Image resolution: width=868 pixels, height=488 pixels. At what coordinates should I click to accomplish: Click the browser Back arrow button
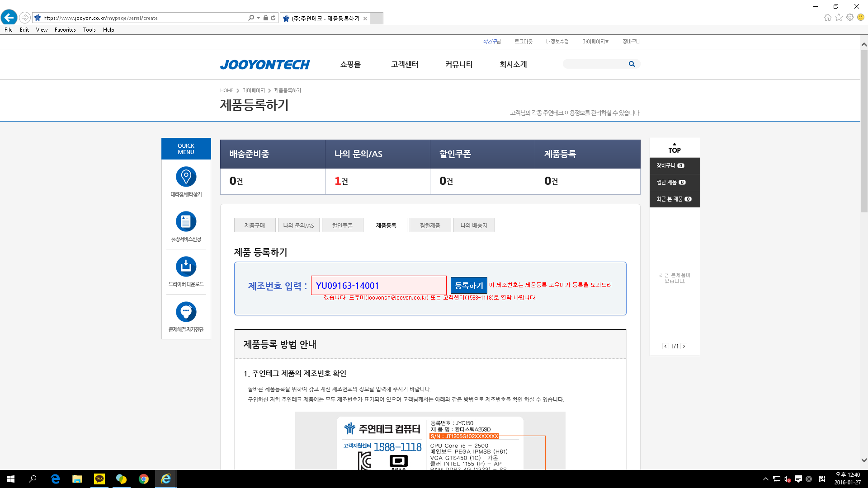tap(9, 18)
